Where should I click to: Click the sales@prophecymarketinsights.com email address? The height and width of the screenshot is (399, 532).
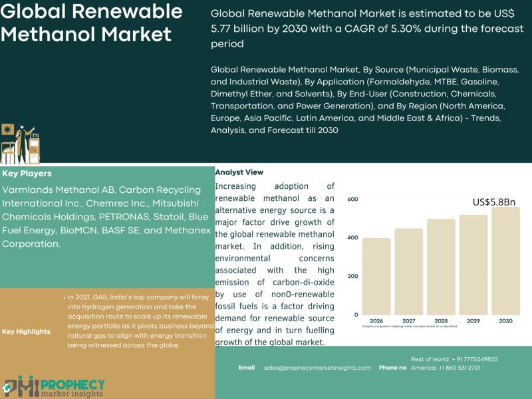[x=317, y=368]
